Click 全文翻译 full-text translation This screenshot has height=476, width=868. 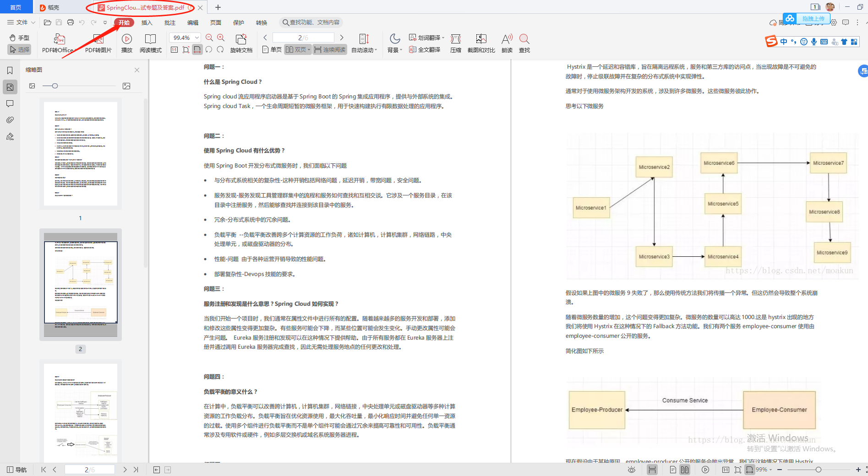tap(425, 49)
